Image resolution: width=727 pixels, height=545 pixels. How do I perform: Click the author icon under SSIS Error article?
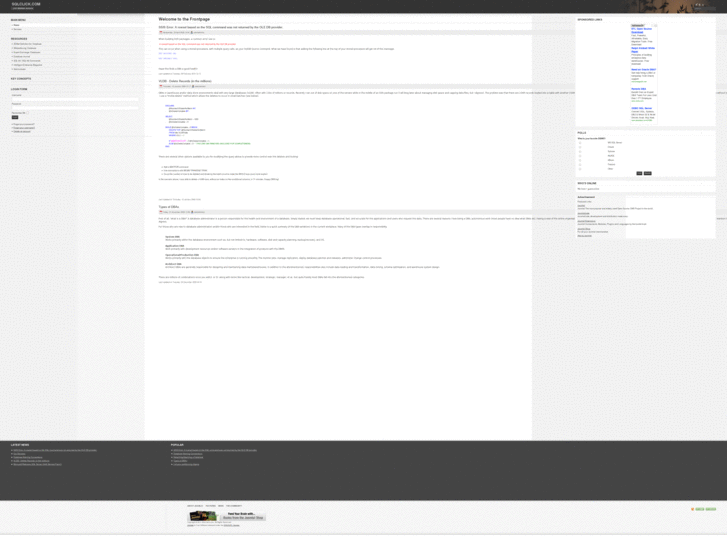[192, 32]
